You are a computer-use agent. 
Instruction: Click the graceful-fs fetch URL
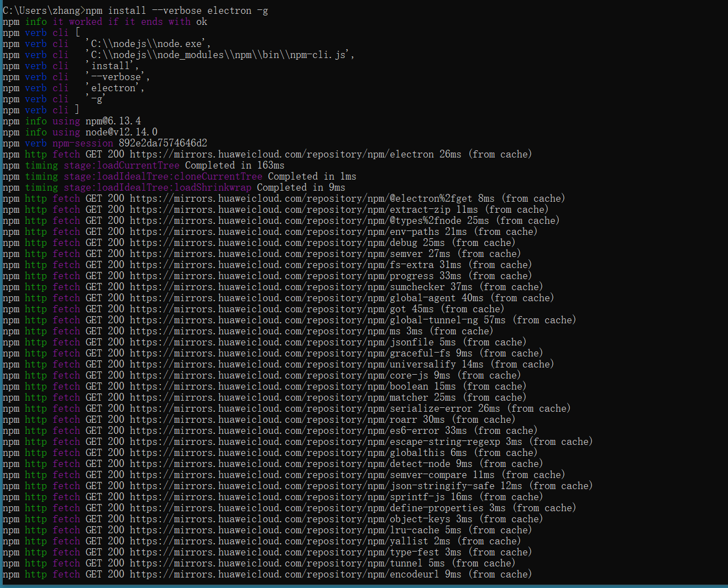290,353
